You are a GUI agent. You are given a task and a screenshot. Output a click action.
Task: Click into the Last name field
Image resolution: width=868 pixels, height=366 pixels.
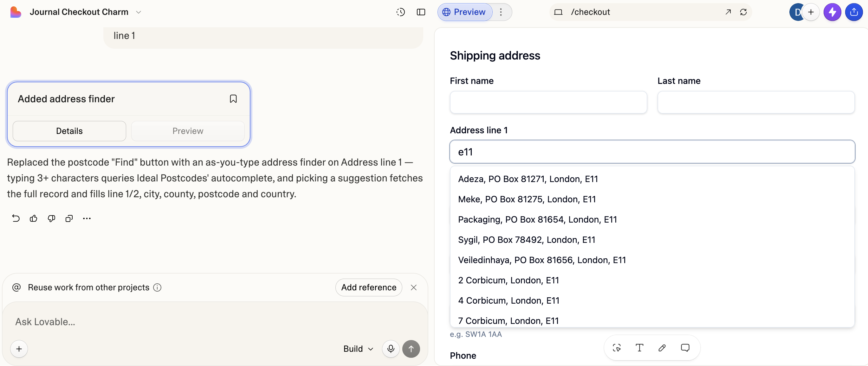[x=756, y=102]
